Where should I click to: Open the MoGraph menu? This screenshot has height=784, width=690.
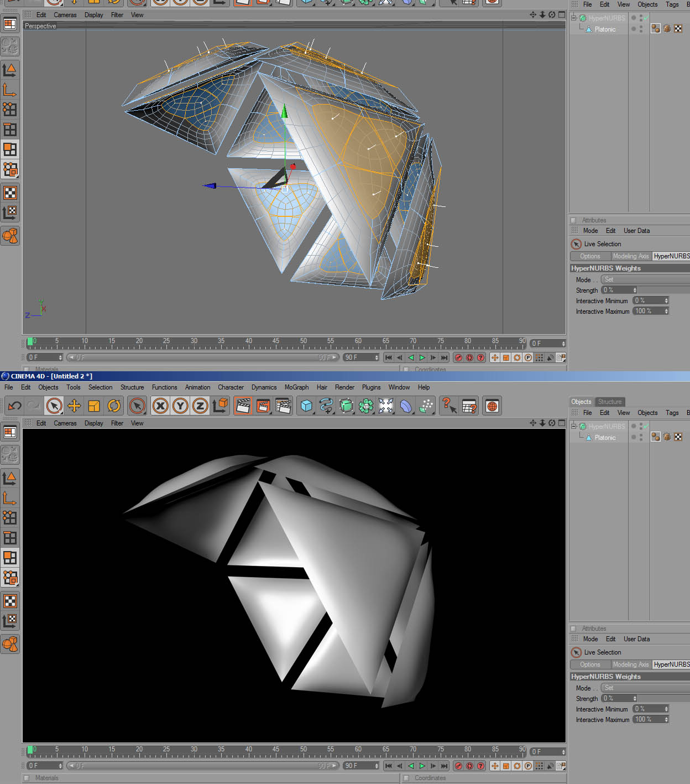click(x=296, y=387)
